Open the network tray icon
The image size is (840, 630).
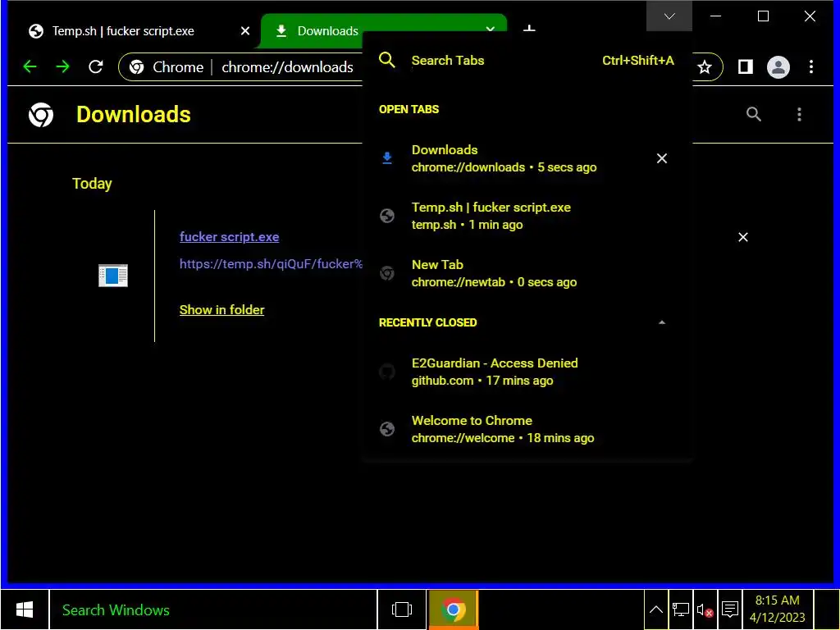(x=680, y=609)
